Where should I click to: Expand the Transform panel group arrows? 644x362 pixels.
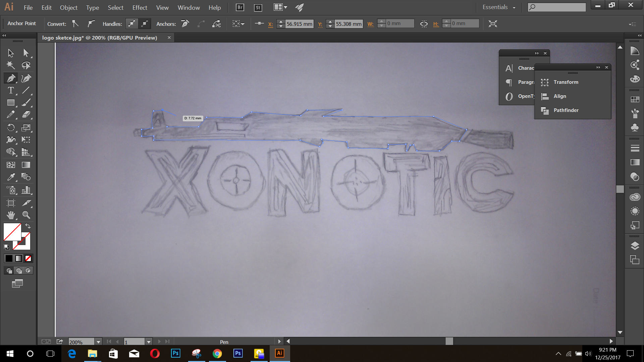point(598,67)
